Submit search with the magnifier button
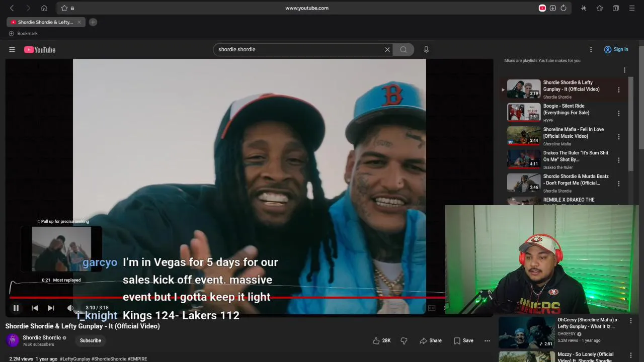Screen dimensions: 644x362 point(403,49)
